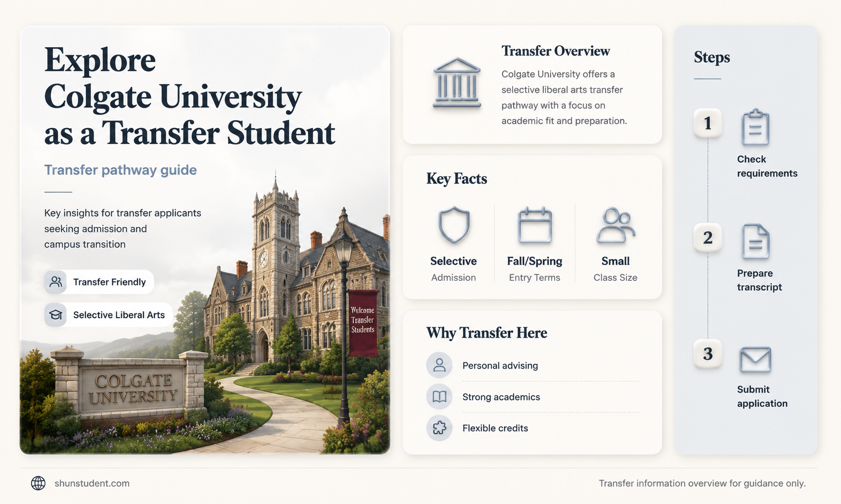Image resolution: width=841 pixels, height=504 pixels.
Task: Click the Fall/Spring key fact text
Action: pyautogui.click(x=535, y=261)
